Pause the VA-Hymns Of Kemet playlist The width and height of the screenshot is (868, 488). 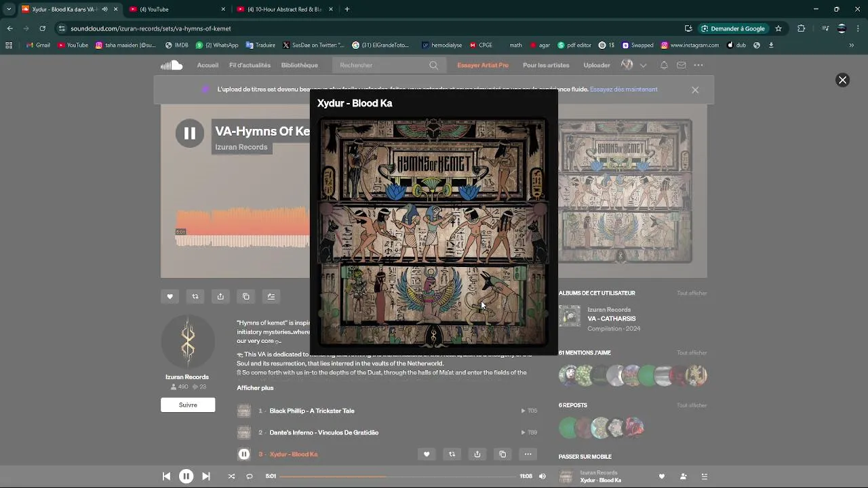(x=190, y=134)
